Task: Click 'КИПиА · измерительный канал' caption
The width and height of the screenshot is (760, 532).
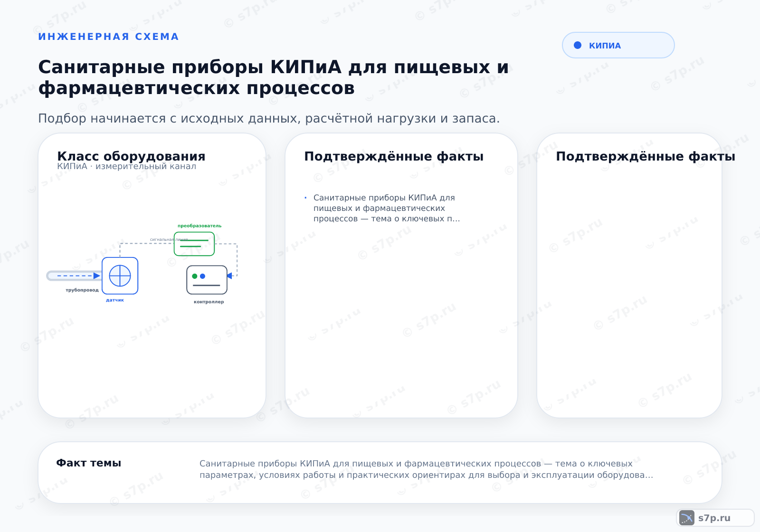Action: 126,166
